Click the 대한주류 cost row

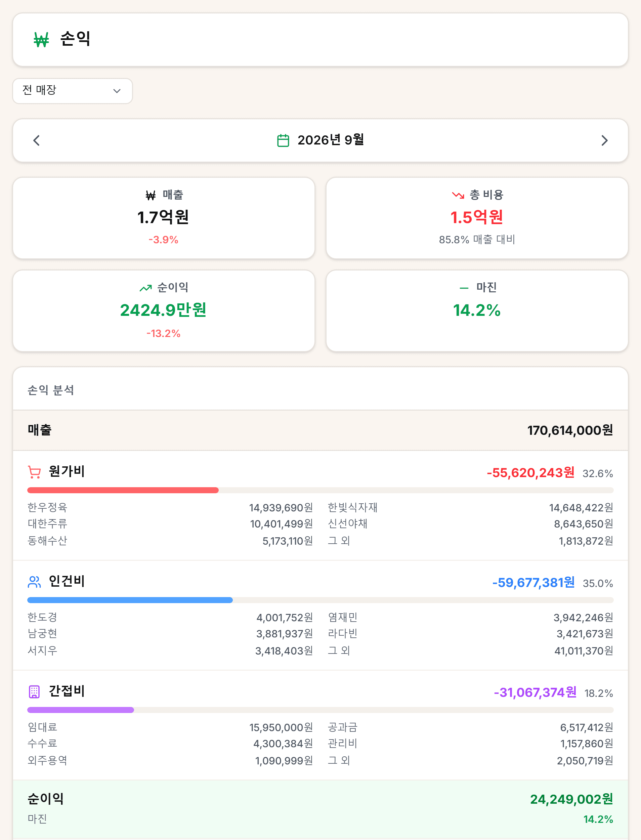[170, 524]
